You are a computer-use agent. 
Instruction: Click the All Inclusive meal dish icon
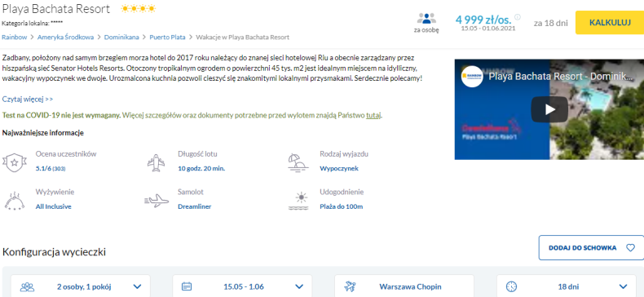coord(15,201)
